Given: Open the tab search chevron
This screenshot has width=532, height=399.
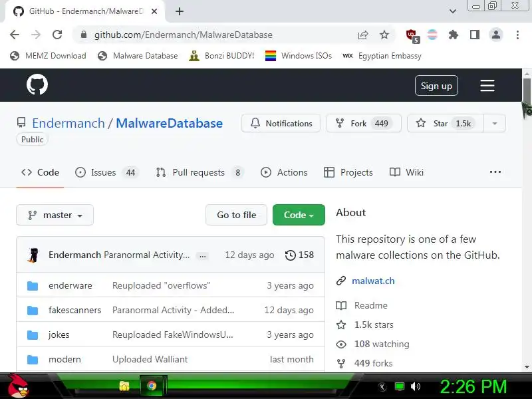Looking at the screenshot, I should tap(453, 11).
